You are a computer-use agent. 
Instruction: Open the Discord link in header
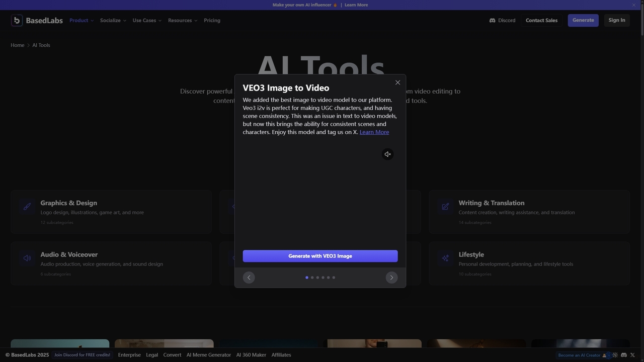(502, 21)
